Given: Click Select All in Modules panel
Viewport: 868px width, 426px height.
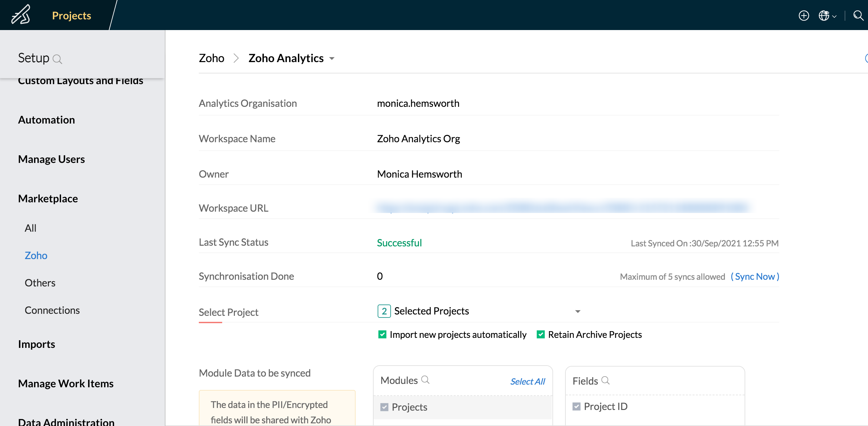Looking at the screenshot, I should coord(527,381).
